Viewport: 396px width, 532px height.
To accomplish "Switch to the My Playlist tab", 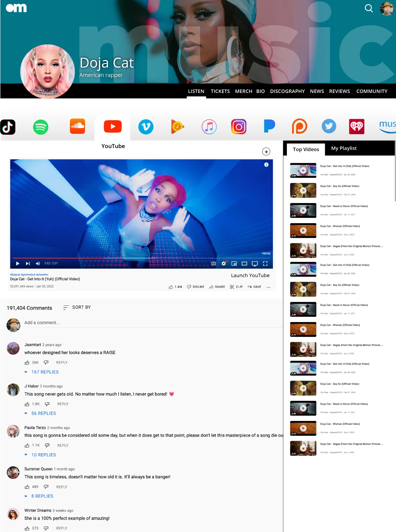I will (x=344, y=148).
